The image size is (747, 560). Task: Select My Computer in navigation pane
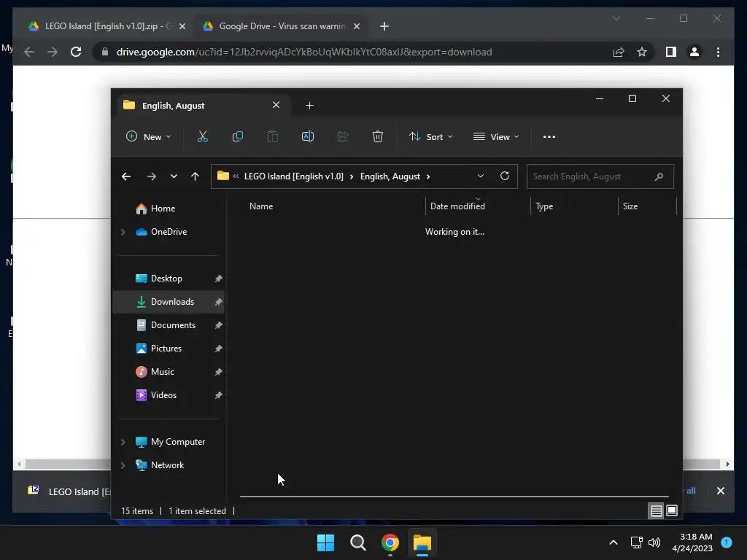[x=177, y=442]
